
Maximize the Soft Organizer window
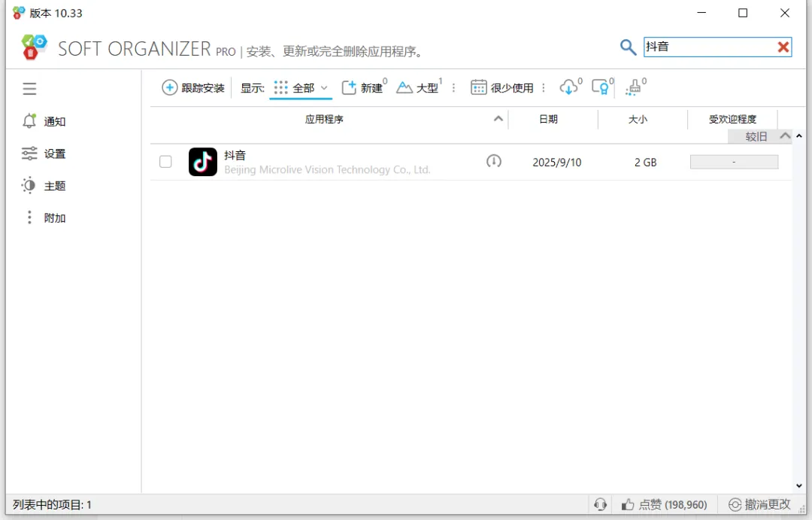coord(743,13)
